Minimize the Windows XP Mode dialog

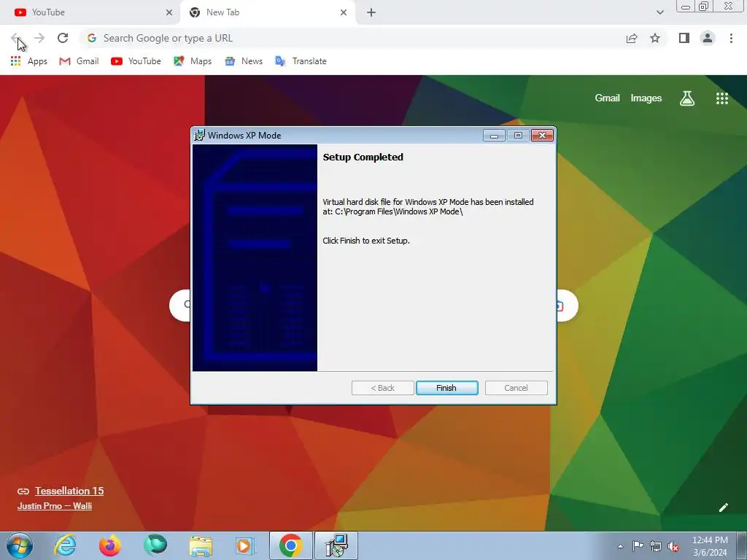pos(494,135)
